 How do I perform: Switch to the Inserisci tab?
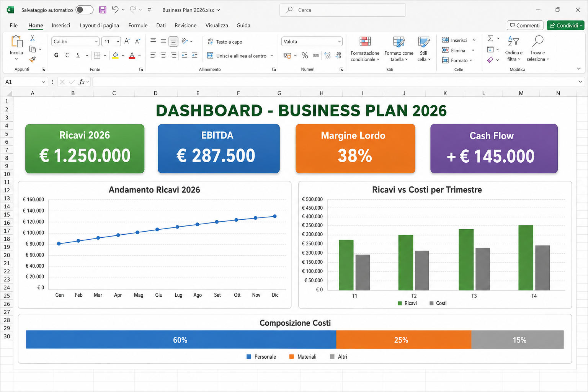[61, 25]
